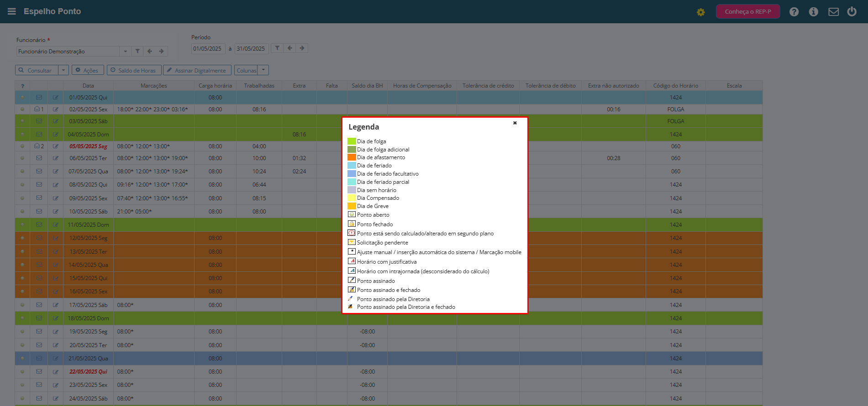
Task: Expand the Consultar dropdown arrow
Action: tap(63, 70)
